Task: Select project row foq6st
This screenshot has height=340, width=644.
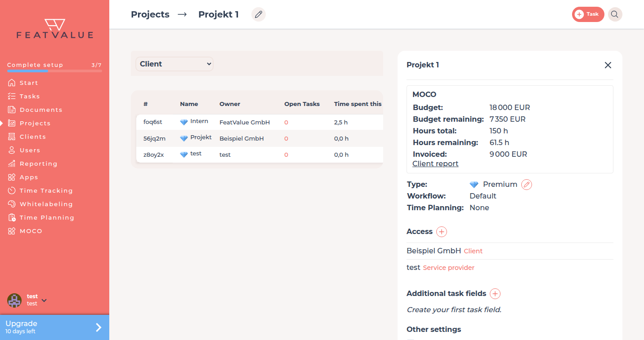Action: tap(259, 122)
